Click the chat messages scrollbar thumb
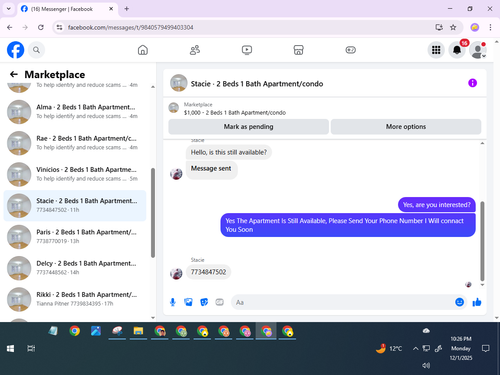This screenshot has height=375, width=500. 482,241
